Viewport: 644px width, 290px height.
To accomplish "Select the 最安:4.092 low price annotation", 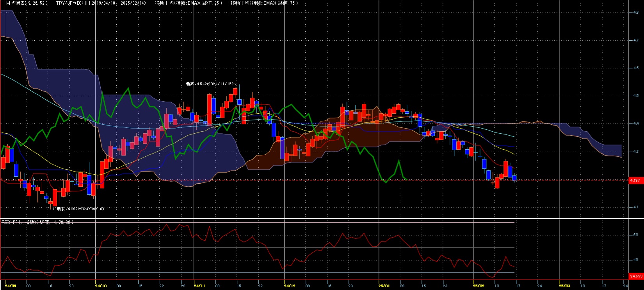I will point(78,209).
